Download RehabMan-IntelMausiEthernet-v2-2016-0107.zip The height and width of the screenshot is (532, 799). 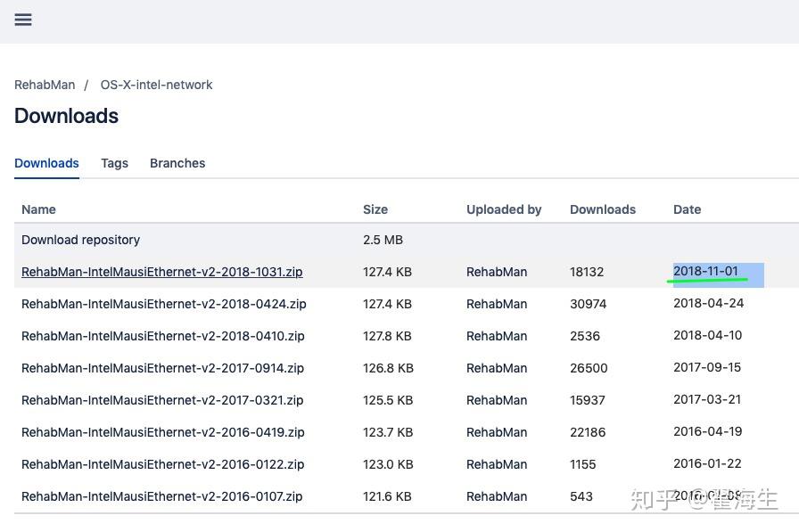click(x=161, y=496)
